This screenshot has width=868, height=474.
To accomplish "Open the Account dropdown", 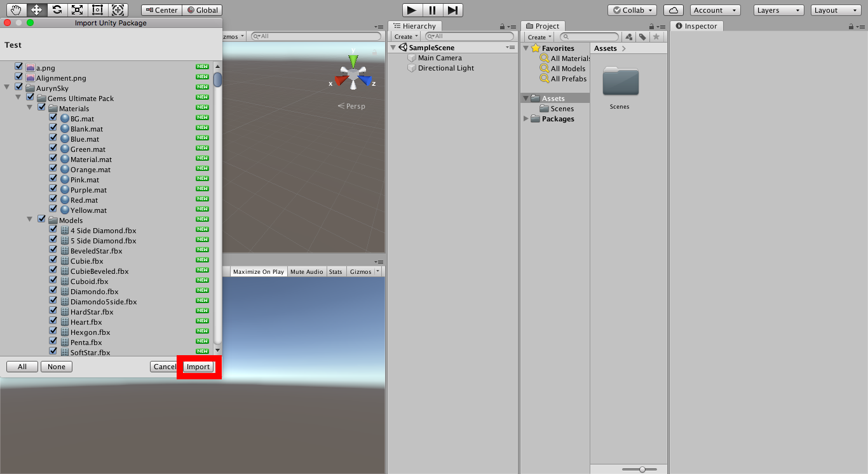I will pos(715,10).
